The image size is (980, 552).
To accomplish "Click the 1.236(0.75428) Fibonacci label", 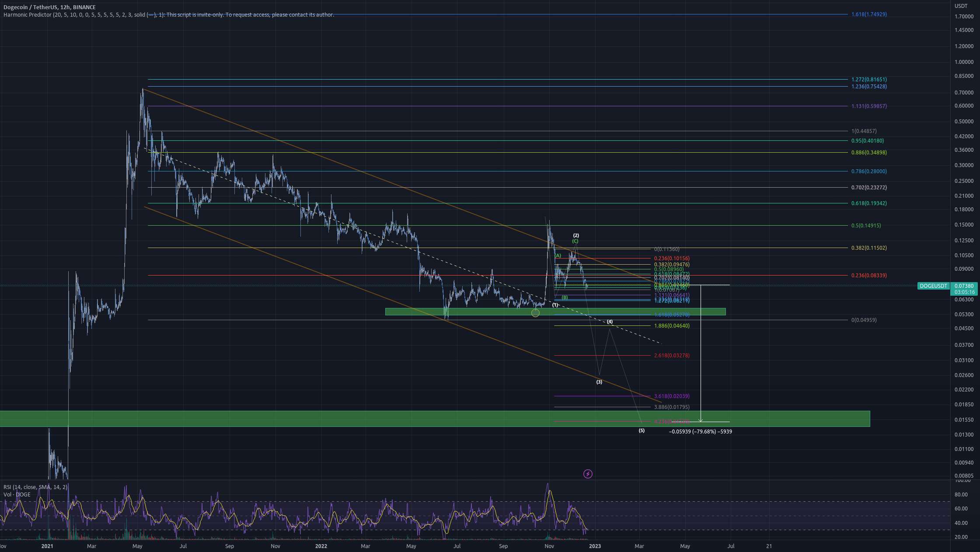I will 869,87.
